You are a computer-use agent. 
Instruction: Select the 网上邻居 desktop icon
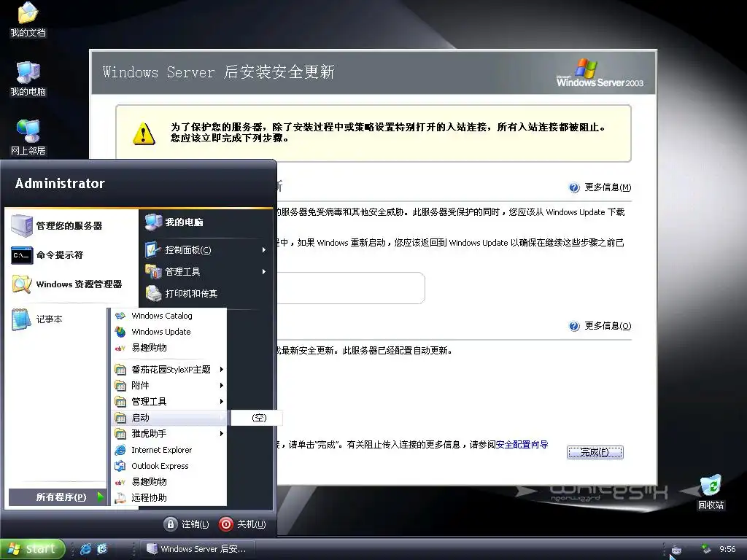(28, 138)
